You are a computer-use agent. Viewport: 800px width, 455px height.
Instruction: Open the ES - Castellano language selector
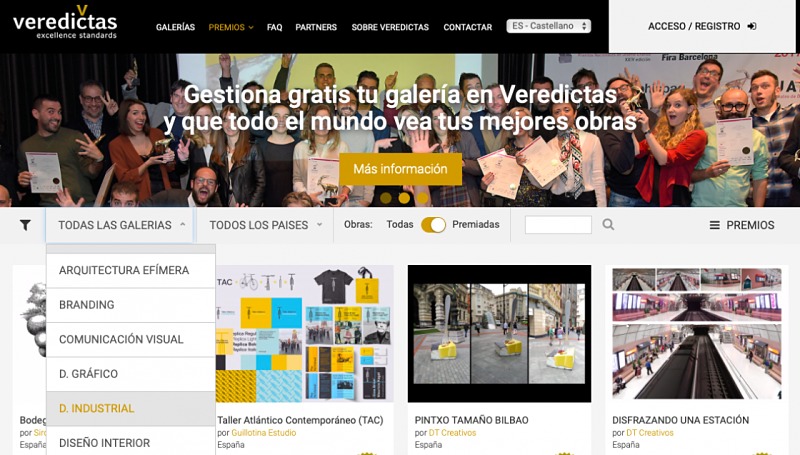(548, 26)
